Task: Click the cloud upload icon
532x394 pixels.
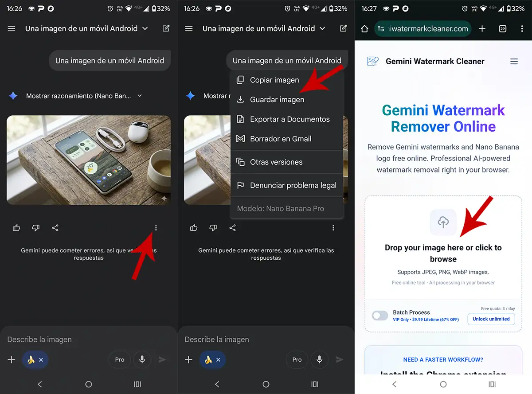Action: coord(443,222)
